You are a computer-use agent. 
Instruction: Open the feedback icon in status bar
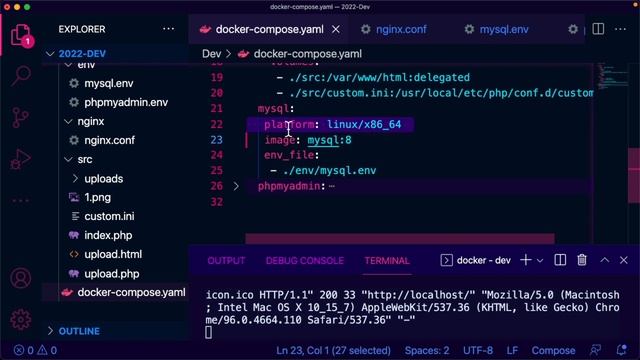point(596,350)
